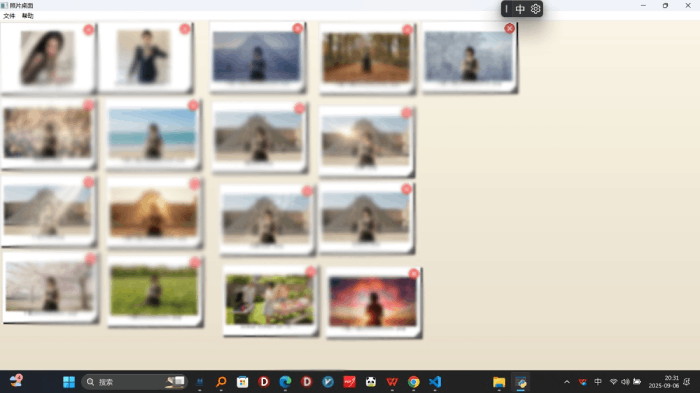This screenshot has height=393, width=700.
Task: Remove the snowy frost scene photo
Action: coord(509,29)
